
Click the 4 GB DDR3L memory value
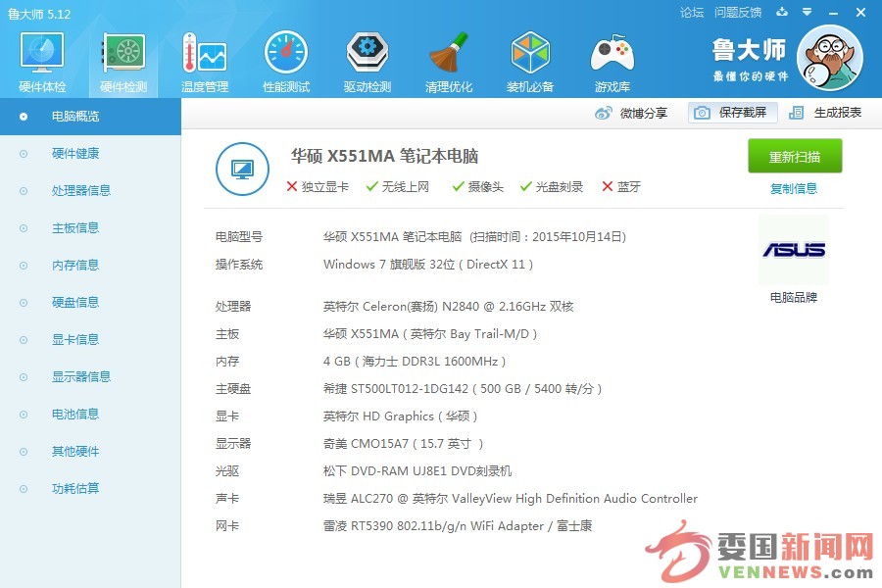coord(415,362)
